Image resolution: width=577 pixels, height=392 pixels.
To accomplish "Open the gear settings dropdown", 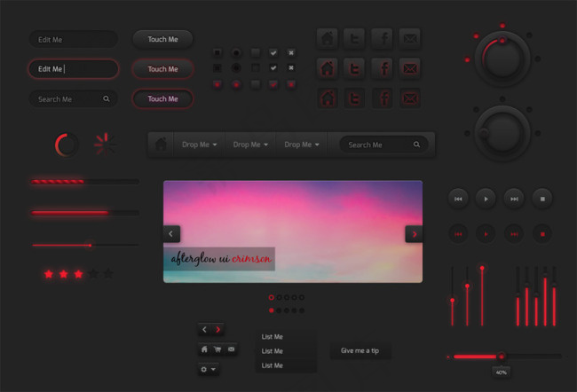I will pyautogui.click(x=209, y=369).
